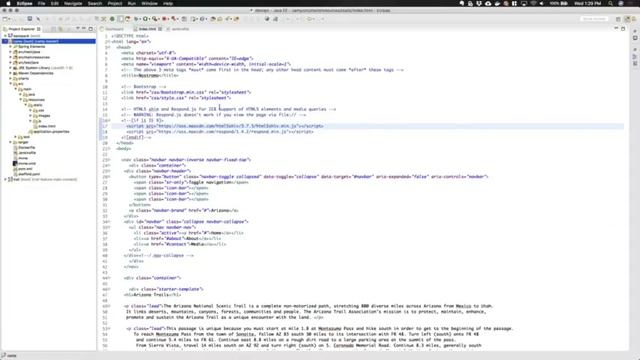
Task: Click the Quick Access search field
Action: coord(594,19)
